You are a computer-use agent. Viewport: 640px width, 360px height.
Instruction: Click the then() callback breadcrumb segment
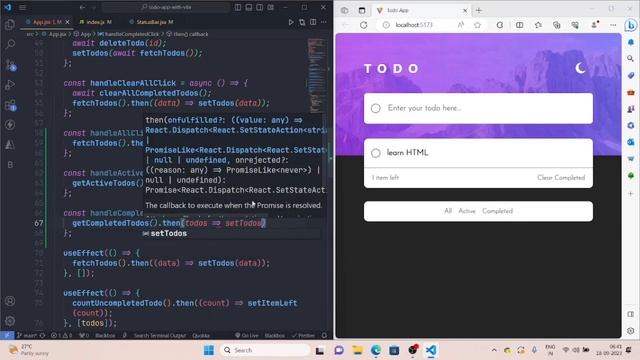coord(187,34)
